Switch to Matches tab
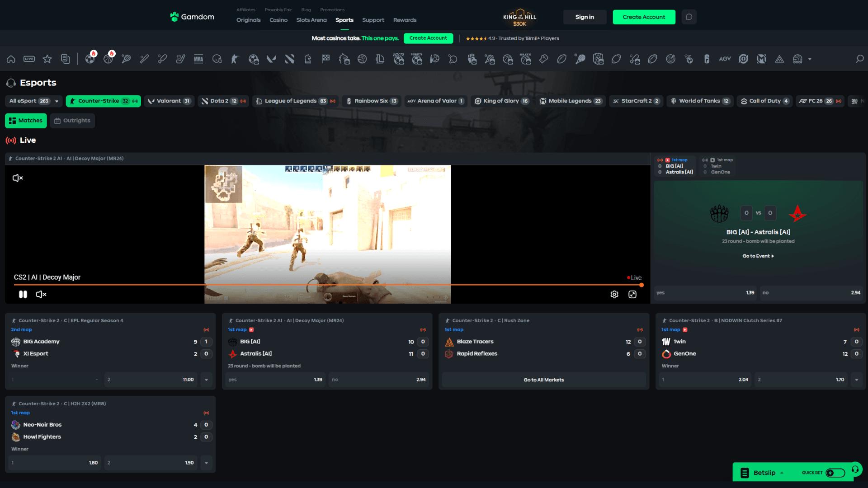 [26, 121]
